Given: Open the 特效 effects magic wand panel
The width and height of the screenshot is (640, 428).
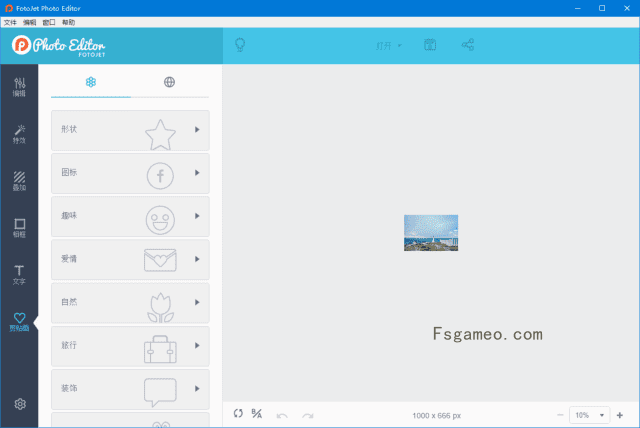Looking at the screenshot, I should tap(19, 134).
